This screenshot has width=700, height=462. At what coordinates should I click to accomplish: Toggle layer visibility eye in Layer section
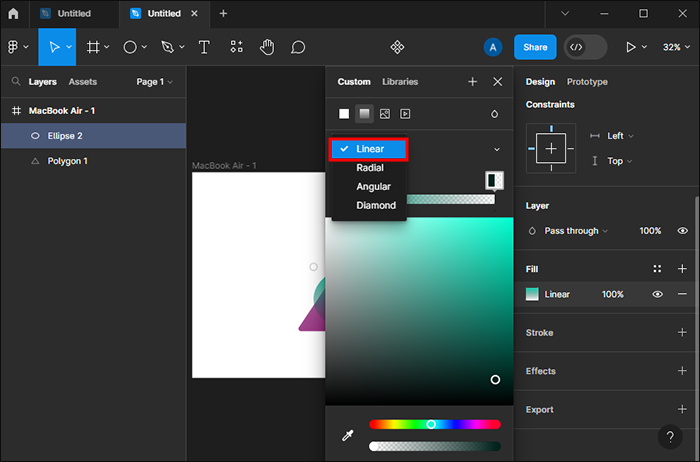[x=682, y=231]
